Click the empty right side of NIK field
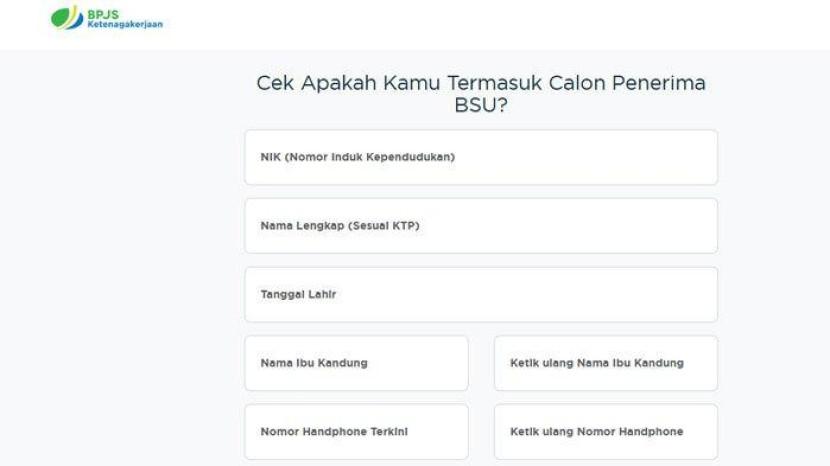The width and height of the screenshot is (830, 466). [640, 157]
